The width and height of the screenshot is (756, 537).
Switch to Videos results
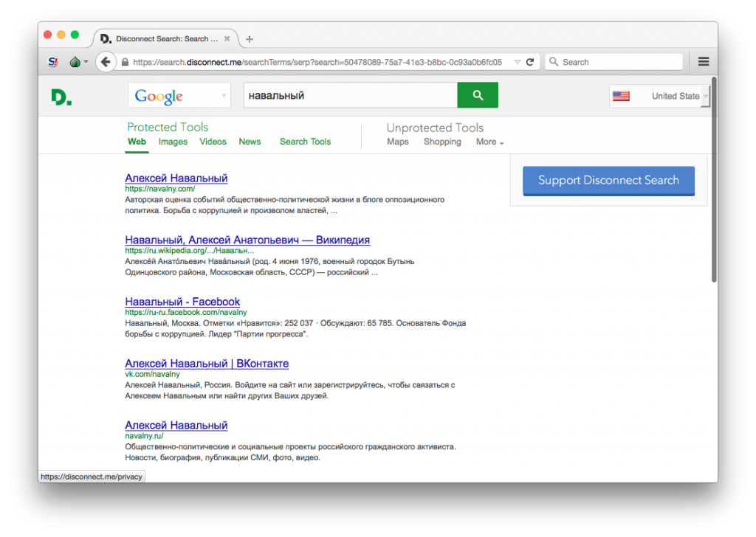click(213, 142)
